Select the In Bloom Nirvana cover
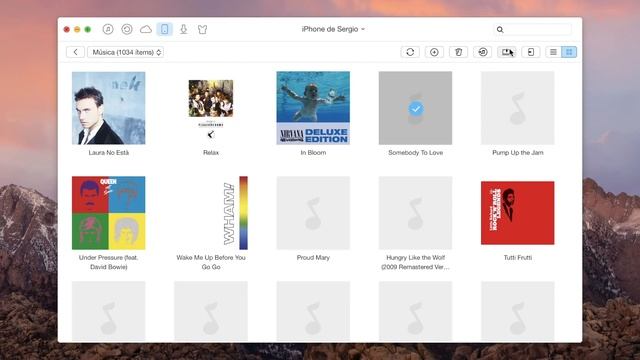This screenshot has height=360, width=640. click(x=313, y=108)
